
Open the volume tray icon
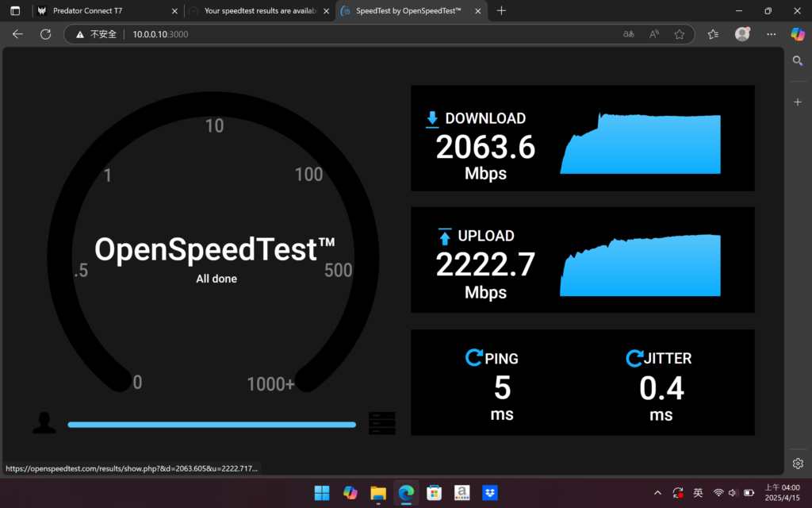(733, 492)
